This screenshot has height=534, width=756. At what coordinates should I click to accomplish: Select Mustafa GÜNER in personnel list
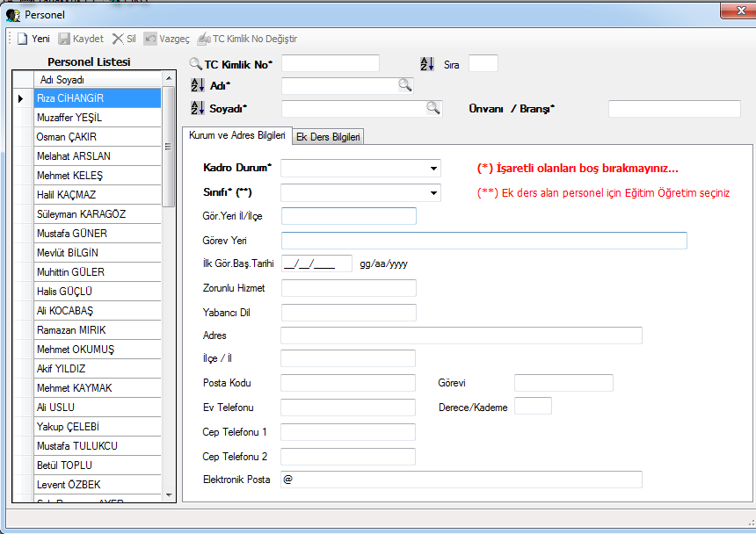[98, 234]
